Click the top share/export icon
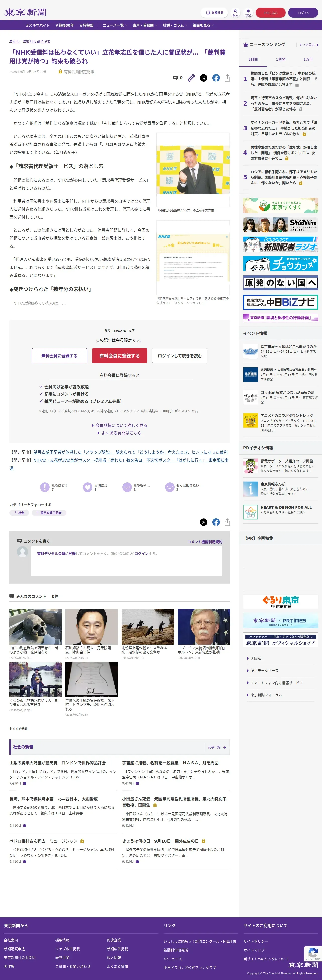Image resolution: width=322 pixels, height=980 pixels. [x=227, y=78]
